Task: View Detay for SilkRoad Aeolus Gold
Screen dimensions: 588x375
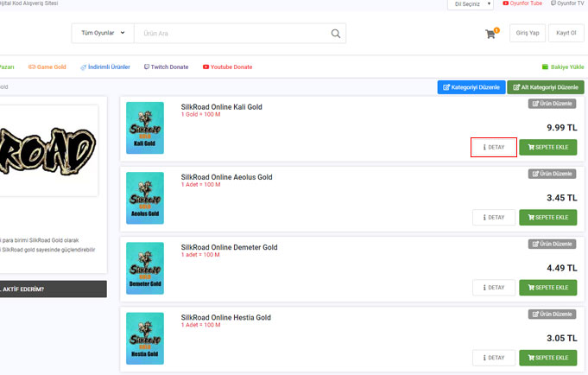Action: pyautogui.click(x=494, y=218)
